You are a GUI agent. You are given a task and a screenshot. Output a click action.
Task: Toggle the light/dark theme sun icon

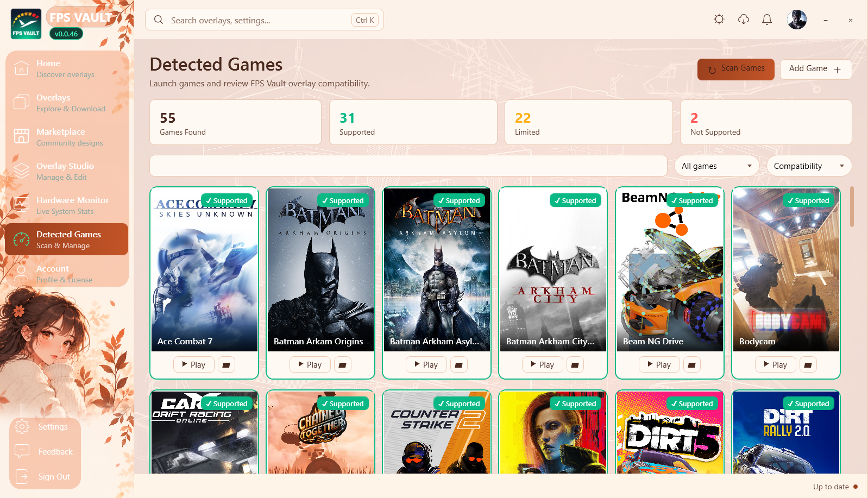tap(719, 20)
